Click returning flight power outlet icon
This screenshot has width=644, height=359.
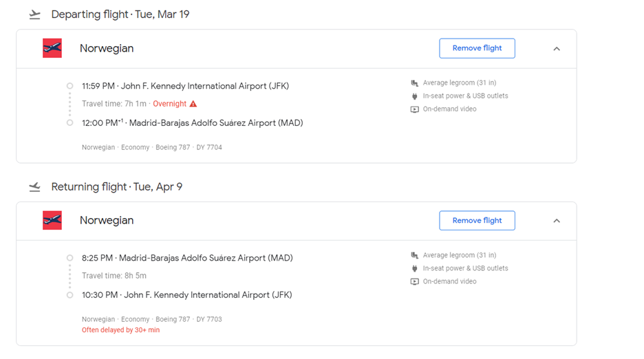[x=414, y=268]
